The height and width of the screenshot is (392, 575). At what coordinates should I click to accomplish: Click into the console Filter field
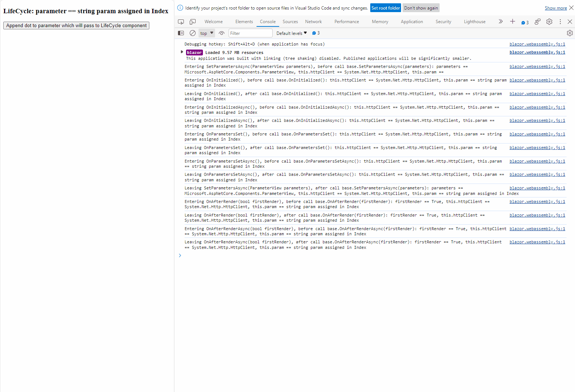coord(250,33)
